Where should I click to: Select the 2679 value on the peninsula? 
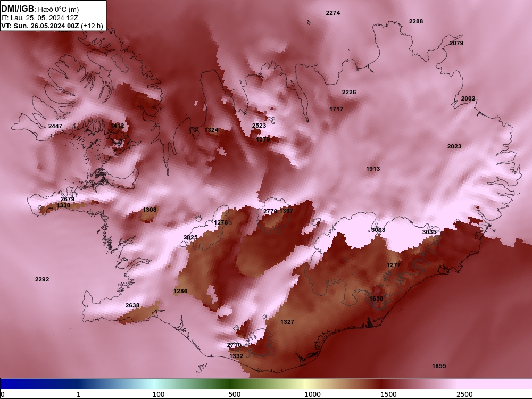tap(67, 199)
